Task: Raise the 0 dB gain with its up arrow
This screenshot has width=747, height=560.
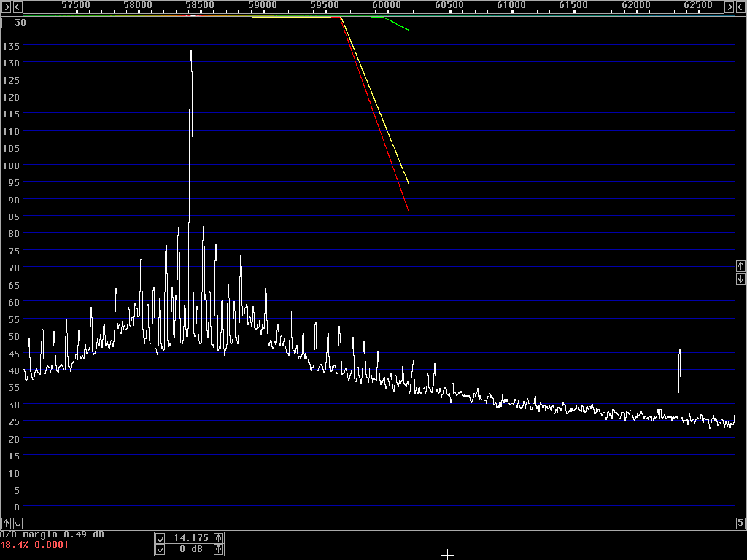Action: click(x=218, y=549)
